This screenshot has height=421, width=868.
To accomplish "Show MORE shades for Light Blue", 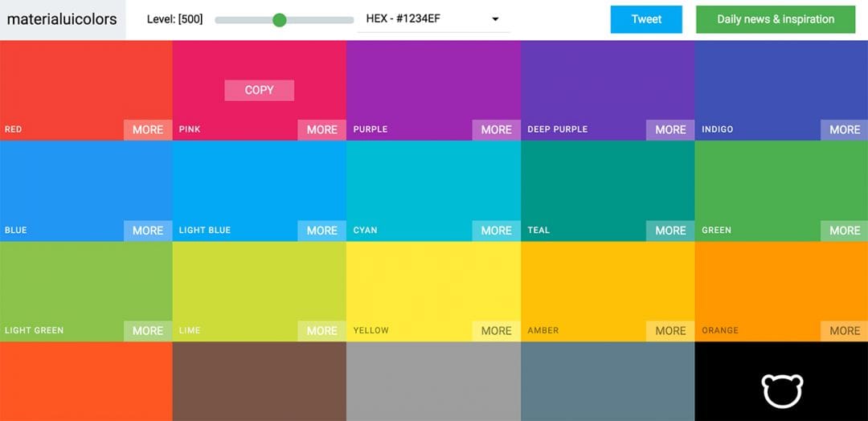I will point(321,231).
